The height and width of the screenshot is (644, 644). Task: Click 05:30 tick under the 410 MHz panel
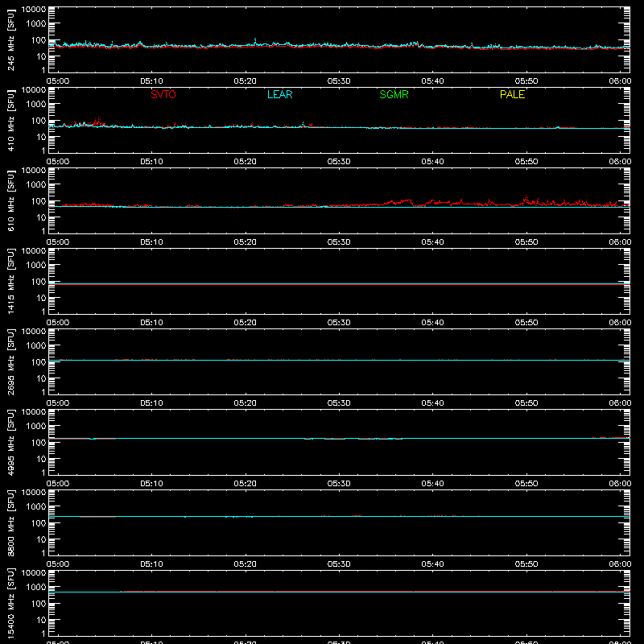[x=339, y=162]
